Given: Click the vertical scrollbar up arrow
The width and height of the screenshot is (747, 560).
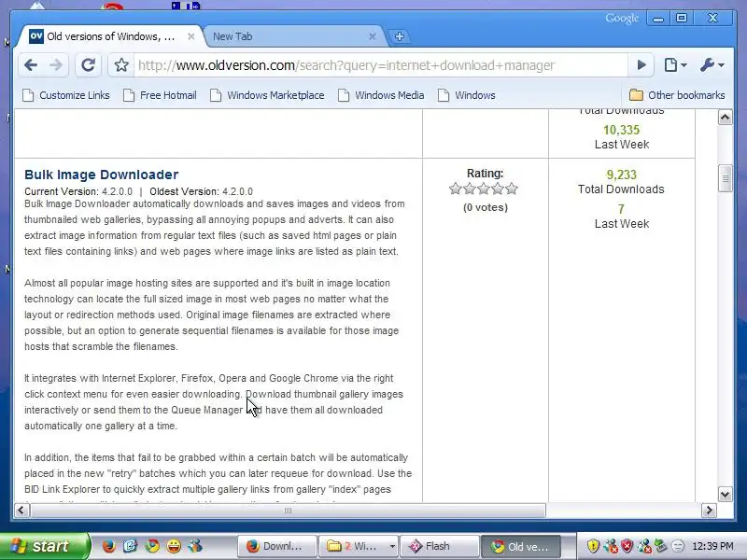Looking at the screenshot, I should (x=725, y=118).
